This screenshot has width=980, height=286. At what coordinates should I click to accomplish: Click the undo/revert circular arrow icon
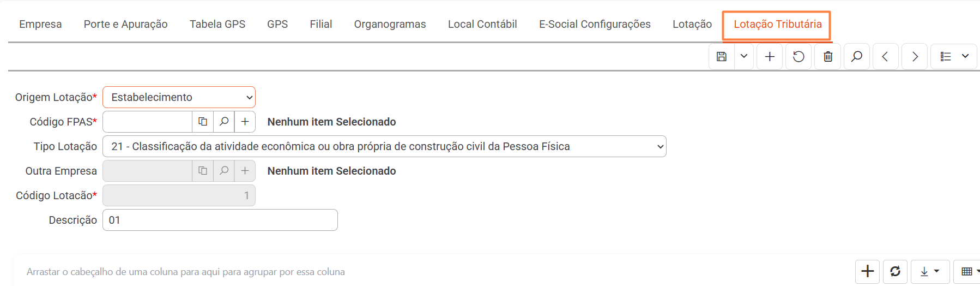coord(798,57)
